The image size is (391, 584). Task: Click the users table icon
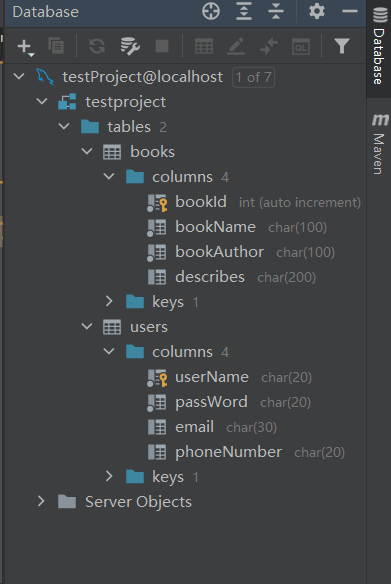[x=112, y=327]
